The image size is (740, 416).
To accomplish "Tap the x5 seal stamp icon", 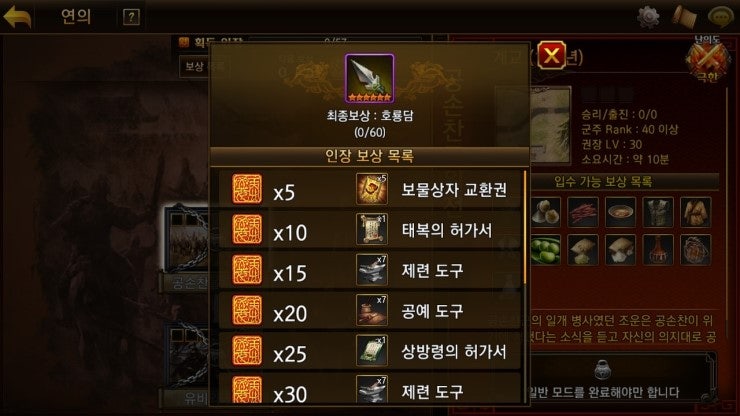I will pos(247,189).
